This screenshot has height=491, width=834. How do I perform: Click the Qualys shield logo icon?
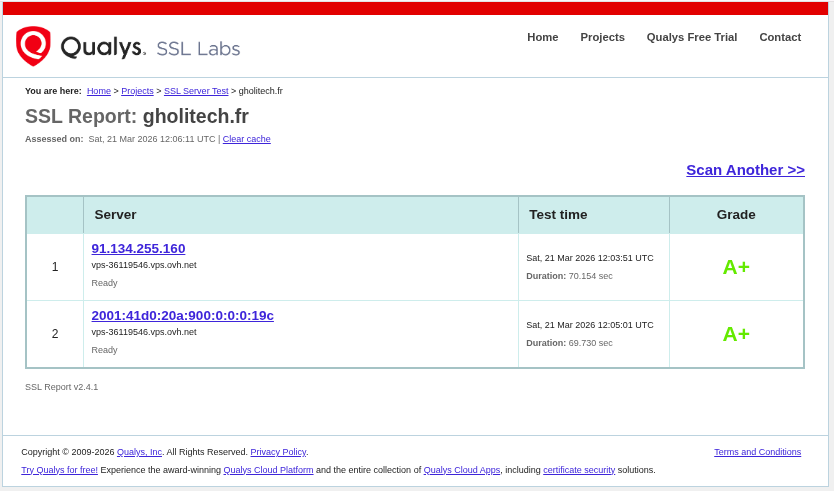point(33,46)
